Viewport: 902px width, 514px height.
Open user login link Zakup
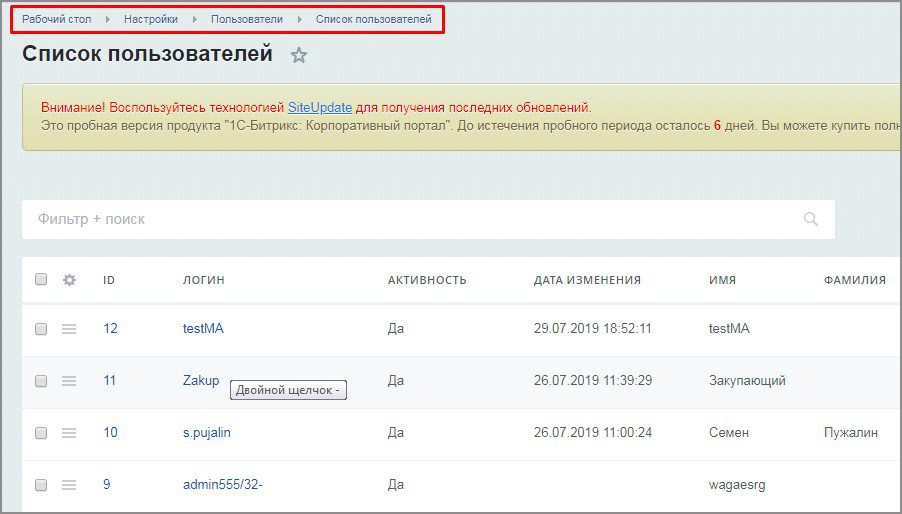(201, 380)
